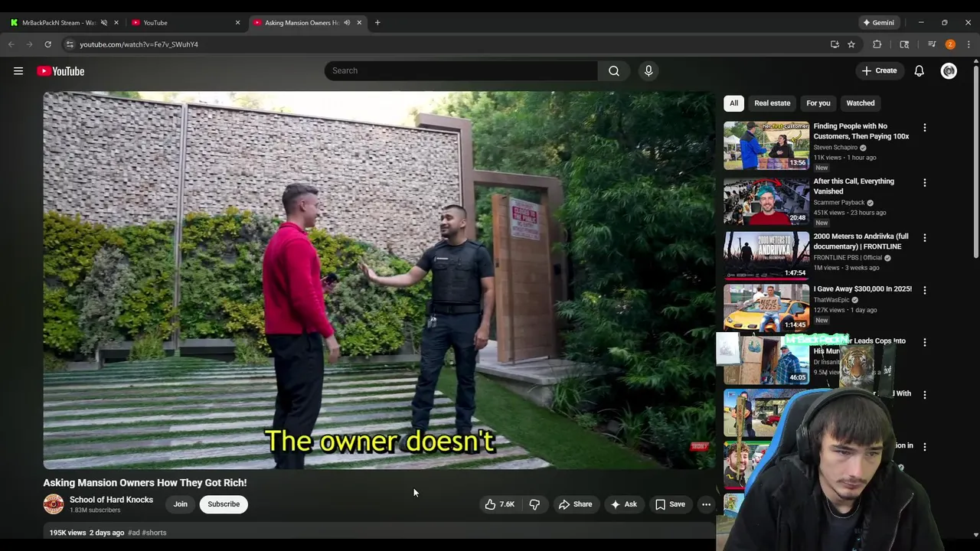980x551 pixels.
Task: Click School of Hard Knocks channel avatar
Action: pyautogui.click(x=54, y=504)
